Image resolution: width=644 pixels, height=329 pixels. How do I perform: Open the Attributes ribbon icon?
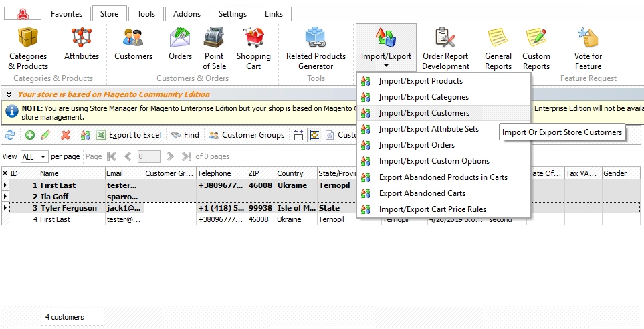pyautogui.click(x=82, y=44)
